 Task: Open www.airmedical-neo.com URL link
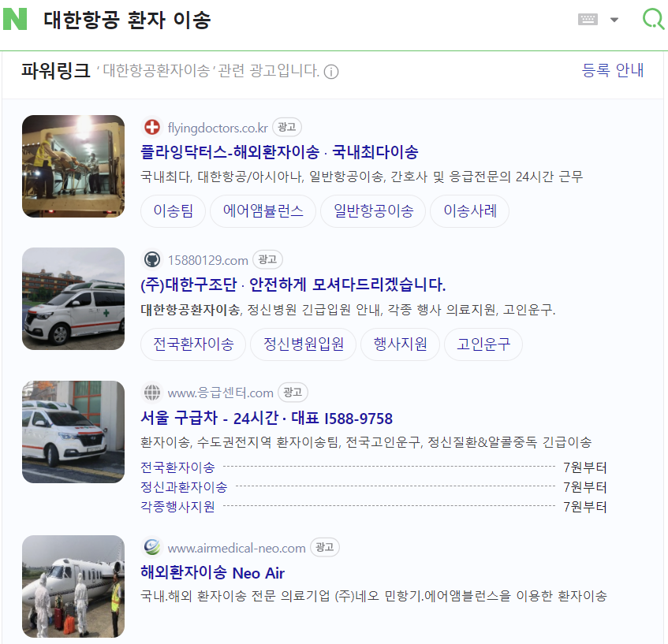[237, 548]
